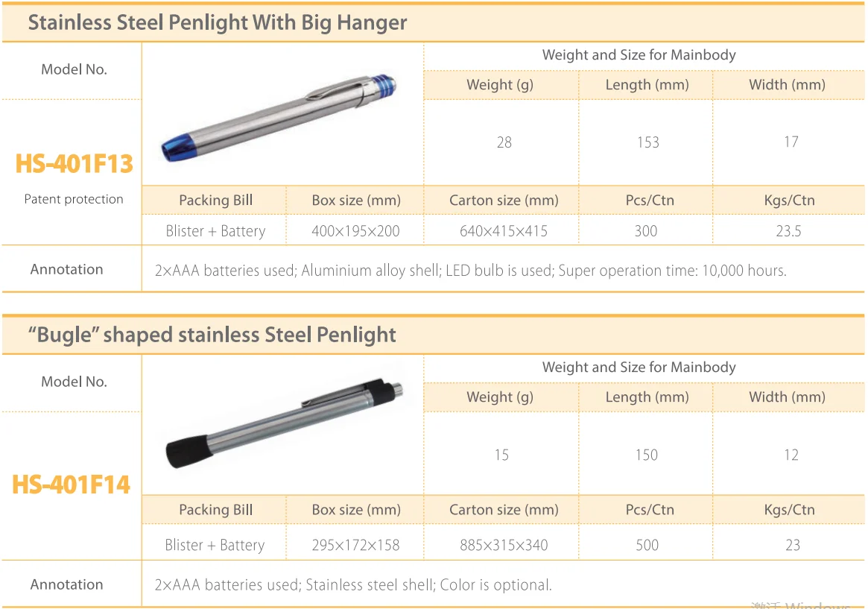
Task: Select the weight value 28
Action: (x=504, y=142)
